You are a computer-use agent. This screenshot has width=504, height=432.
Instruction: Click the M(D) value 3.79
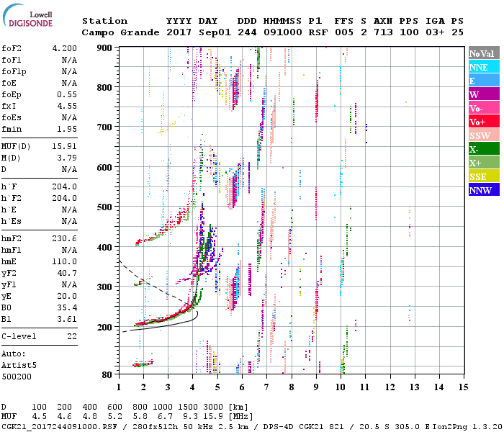(x=67, y=158)
